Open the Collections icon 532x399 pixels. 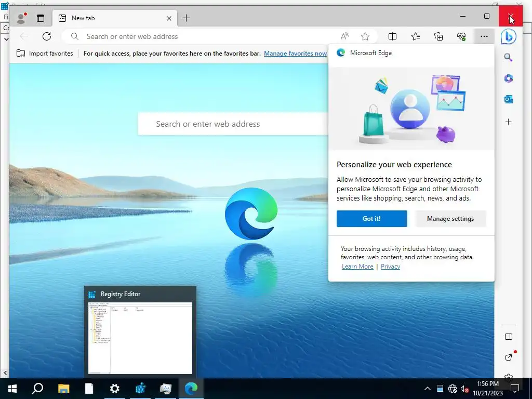[438, 36]
